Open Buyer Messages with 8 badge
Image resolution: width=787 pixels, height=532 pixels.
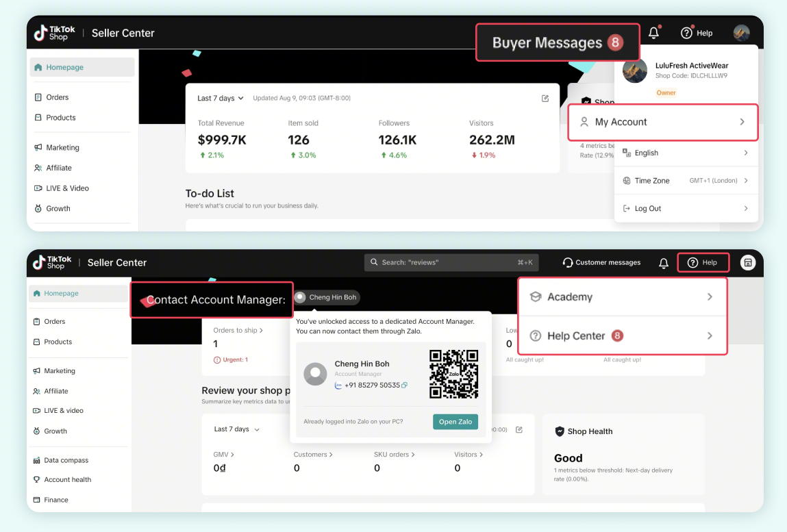[558, 42]
